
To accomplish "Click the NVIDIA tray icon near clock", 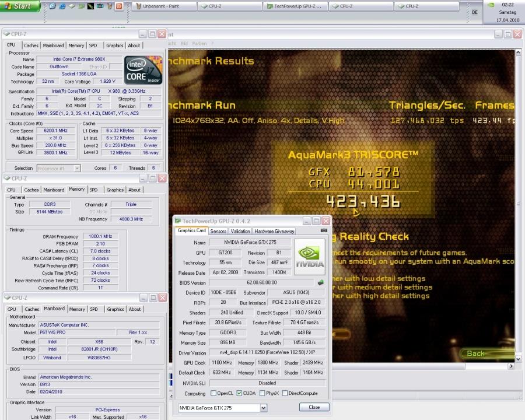I will (x=491, y=5).
